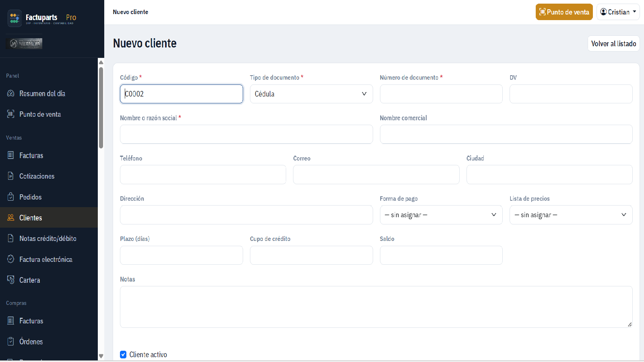
Task: Click the Clientes people icon
Action: [11, 218]
